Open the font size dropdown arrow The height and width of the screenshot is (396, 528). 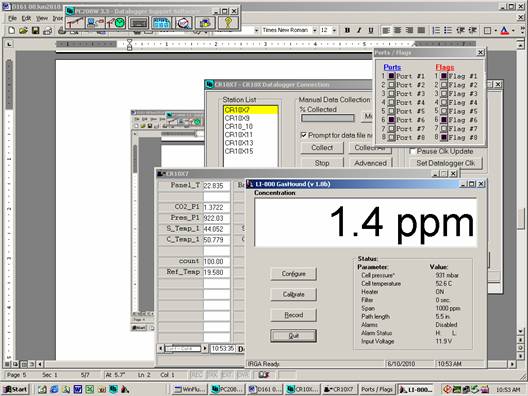tap(334, 30)
